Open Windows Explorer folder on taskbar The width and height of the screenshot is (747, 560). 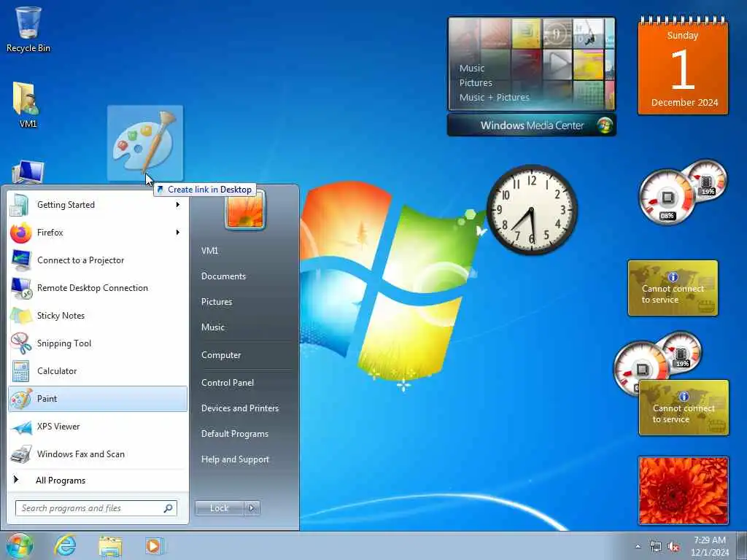point(111,546)
